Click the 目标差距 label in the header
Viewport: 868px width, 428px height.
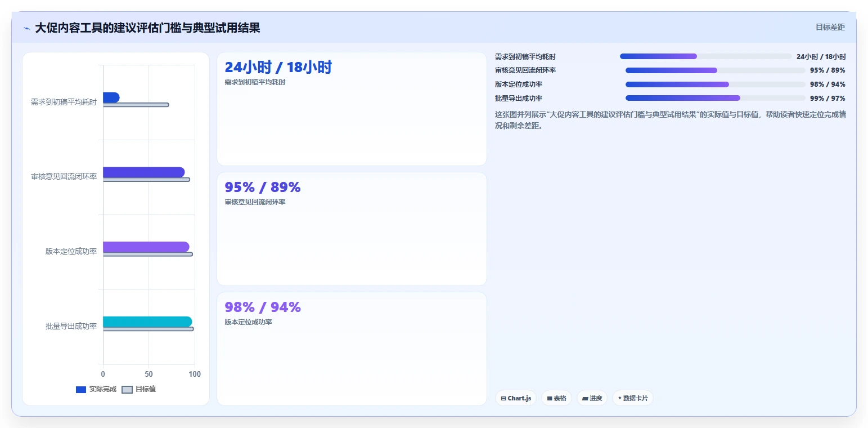[830, 27]
